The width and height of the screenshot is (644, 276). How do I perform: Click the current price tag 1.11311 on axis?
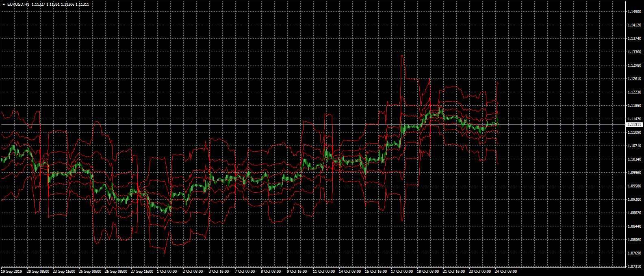pos(635,125)
